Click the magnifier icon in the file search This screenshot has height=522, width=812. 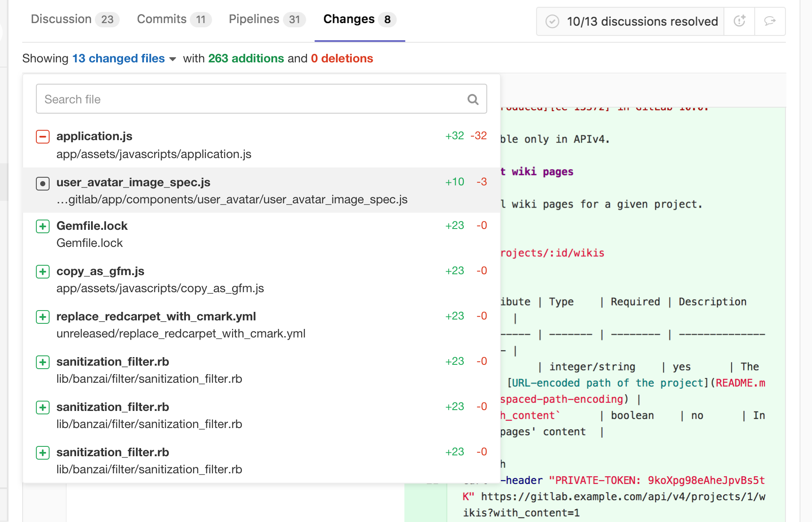coord(473,99)
